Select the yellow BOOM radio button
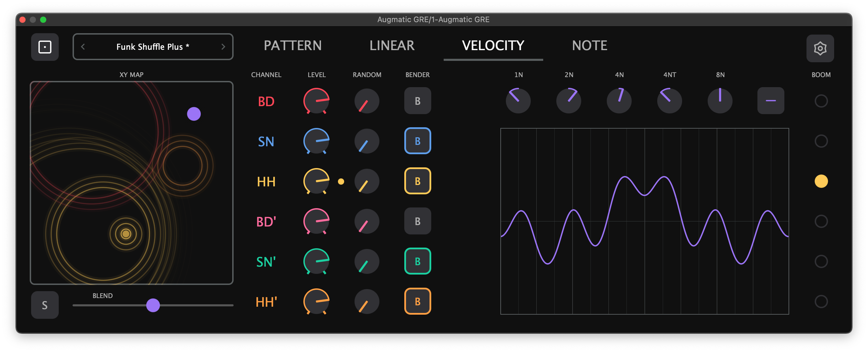868x352 pixels. pyautogui.click(x=821, y=181)
